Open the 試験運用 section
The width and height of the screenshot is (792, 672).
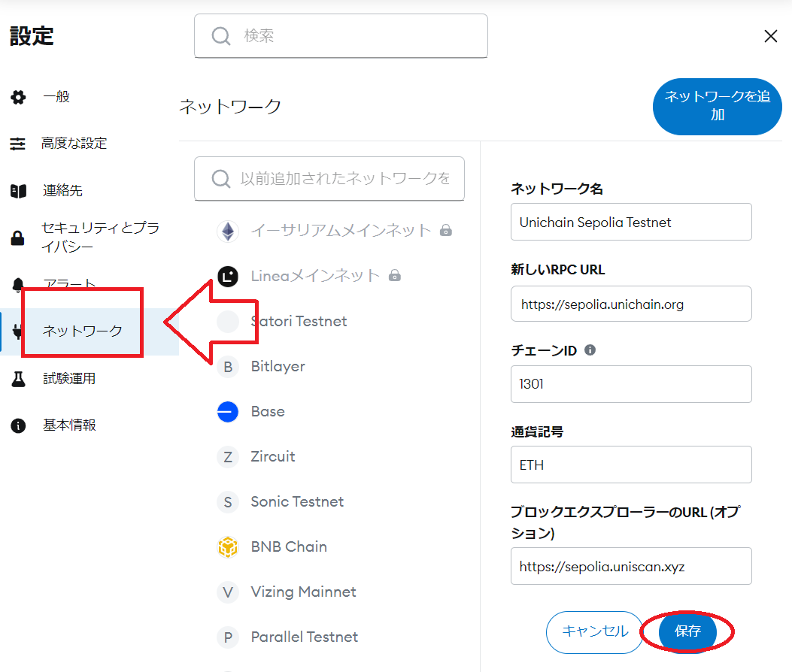point(69,378)
